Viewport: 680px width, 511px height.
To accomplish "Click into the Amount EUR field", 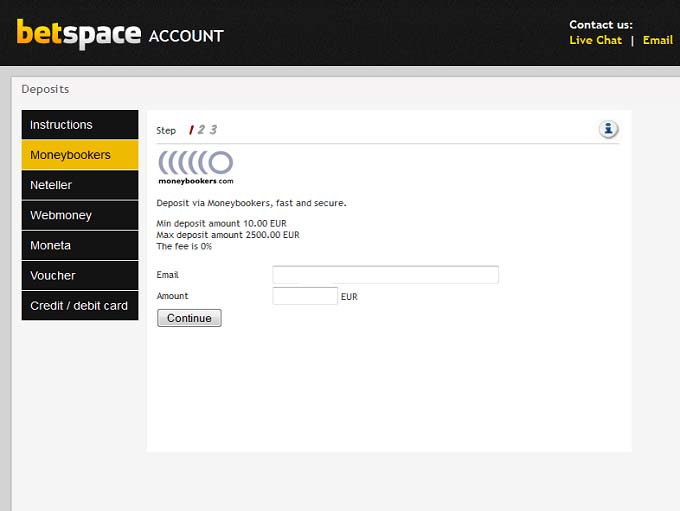I will coord(305,296).
